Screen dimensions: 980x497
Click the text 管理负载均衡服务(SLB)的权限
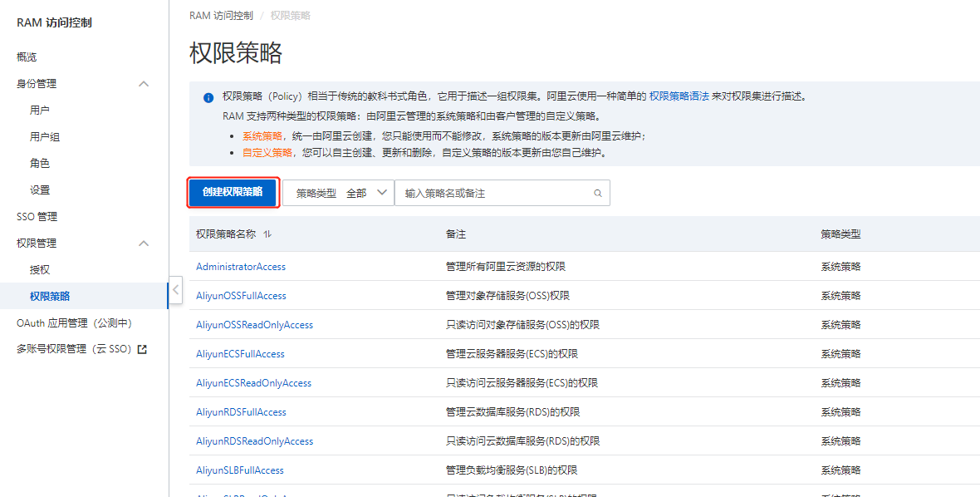pyautogui.click(x=512, y=470)
